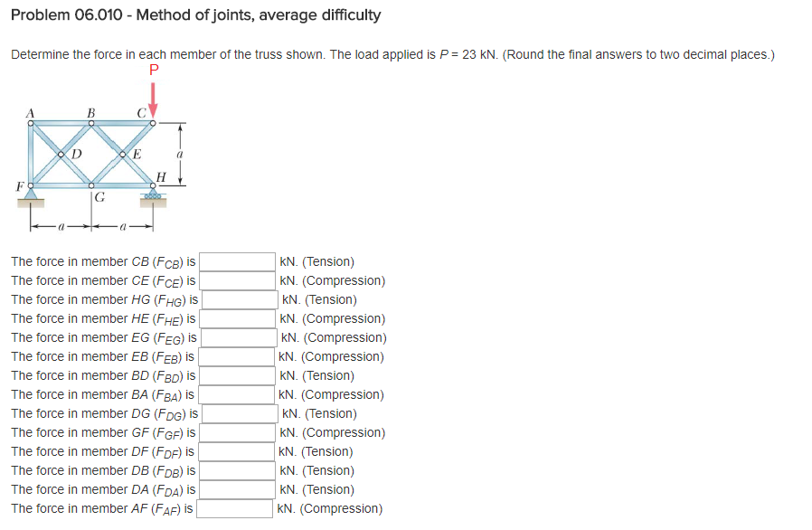Click the input field for force FDF

[236, 451]
